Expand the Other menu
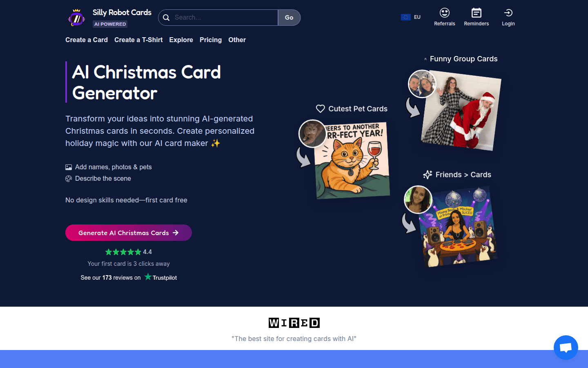This screenshot has width=588, height=368. [237, 40]
